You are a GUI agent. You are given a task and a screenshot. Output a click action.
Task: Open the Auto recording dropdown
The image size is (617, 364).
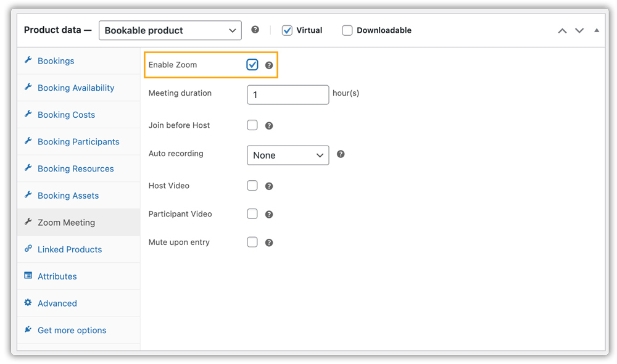288,155
